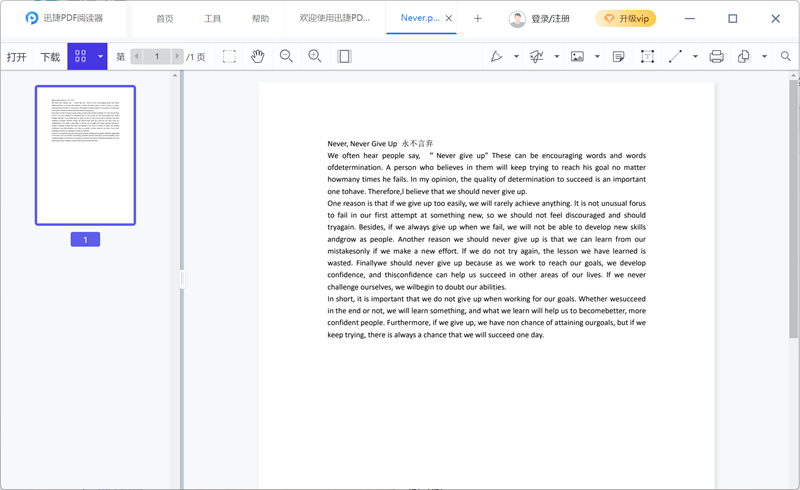The height and width of the screenshot is (490, 800).
Task: Select page 1 thumbnail
Action: pos(85,155)
